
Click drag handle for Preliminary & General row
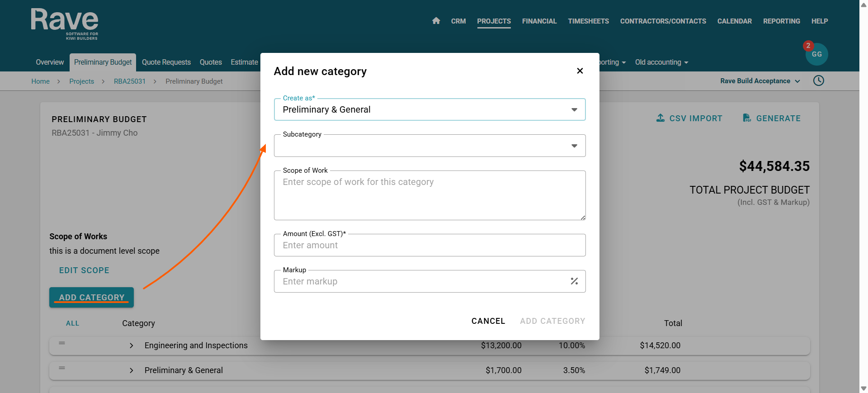[x=62, y=368]
